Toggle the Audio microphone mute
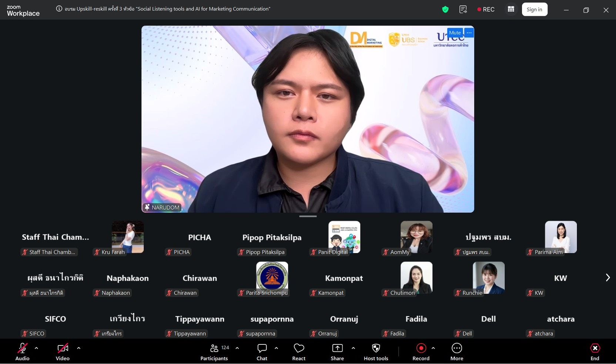The image size is (616, 364). click(22, 352)
